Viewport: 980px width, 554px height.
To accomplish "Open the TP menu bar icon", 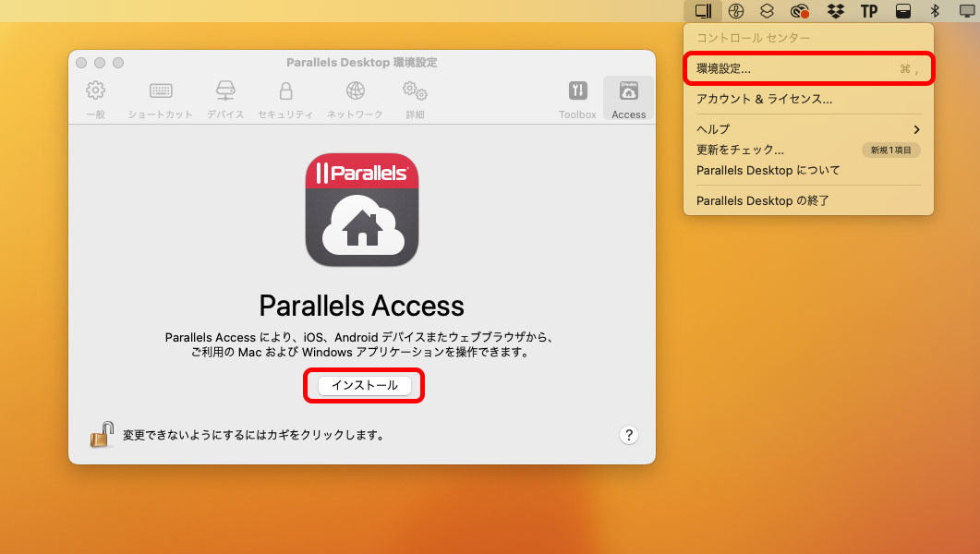I will pos(869,10).
